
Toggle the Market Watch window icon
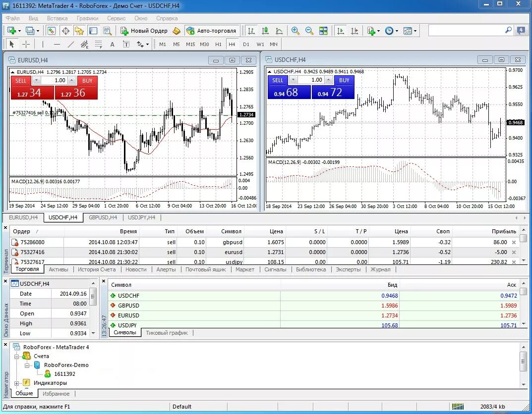point(51,31)
